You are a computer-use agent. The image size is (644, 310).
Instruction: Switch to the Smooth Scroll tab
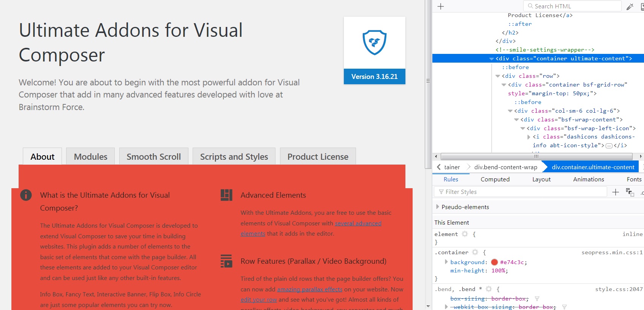point(153,156)
